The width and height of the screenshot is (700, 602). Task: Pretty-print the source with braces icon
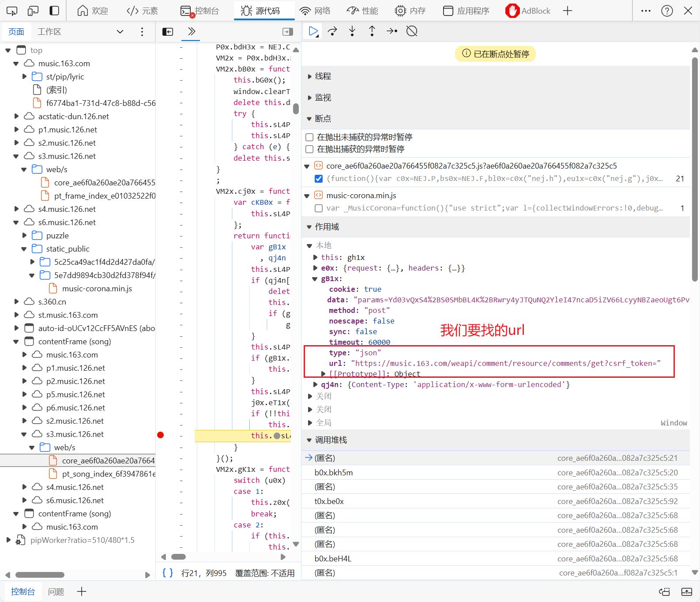[168, 573]
